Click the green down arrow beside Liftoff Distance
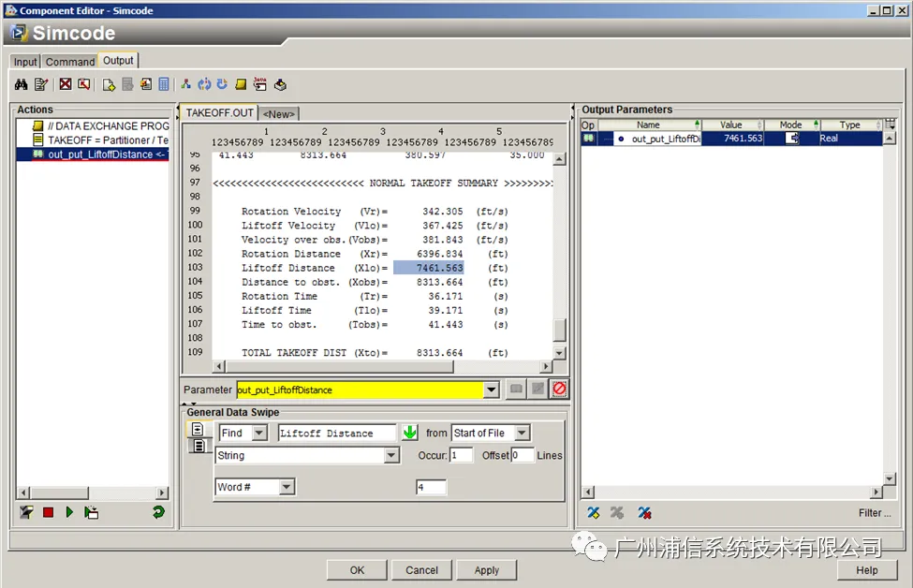This screenshot has width=913, height=588. pos(410,432)
